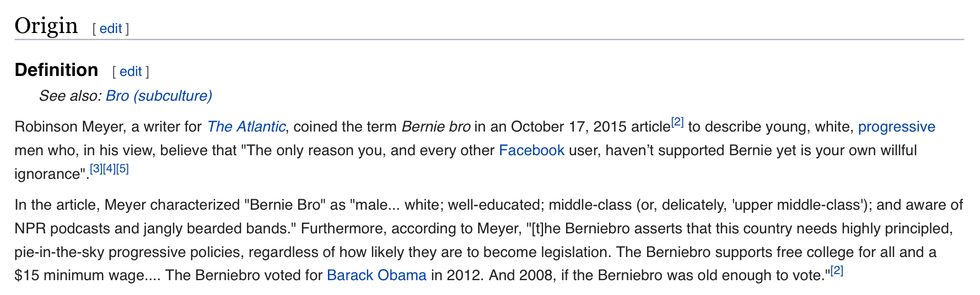The image size is (980, 295).
Task: Open The Atlantic article link
Action: pos(246,127)
